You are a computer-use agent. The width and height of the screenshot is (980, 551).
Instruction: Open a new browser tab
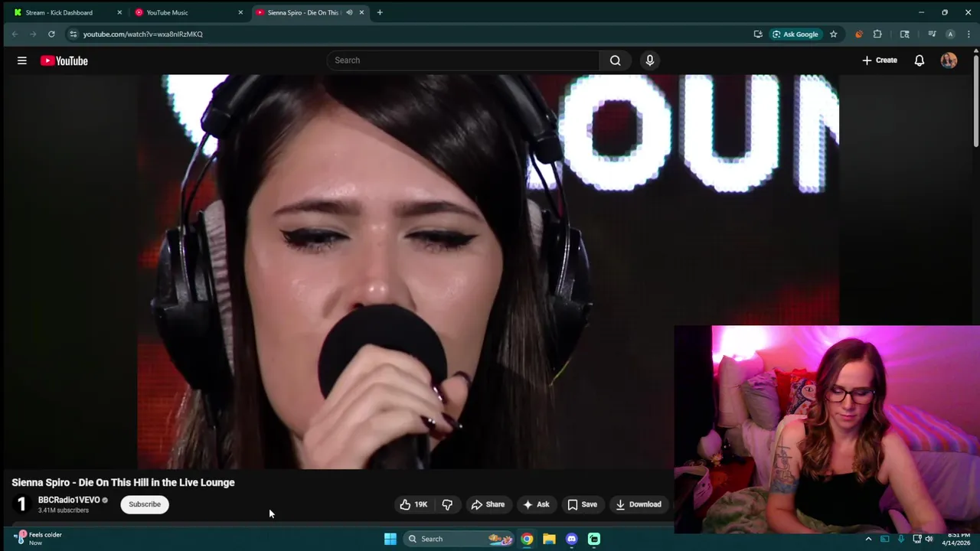pyautogui.click(x=380, y=12)
